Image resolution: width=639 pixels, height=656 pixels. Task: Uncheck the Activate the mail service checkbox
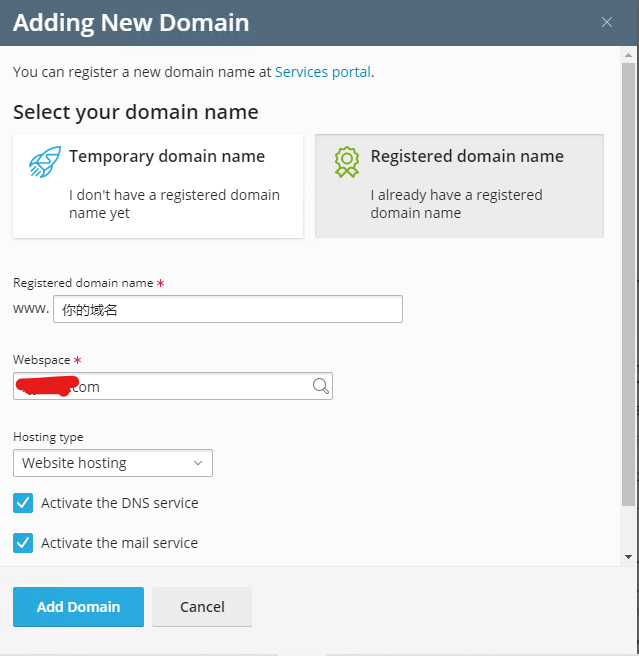tap(23, 543)
